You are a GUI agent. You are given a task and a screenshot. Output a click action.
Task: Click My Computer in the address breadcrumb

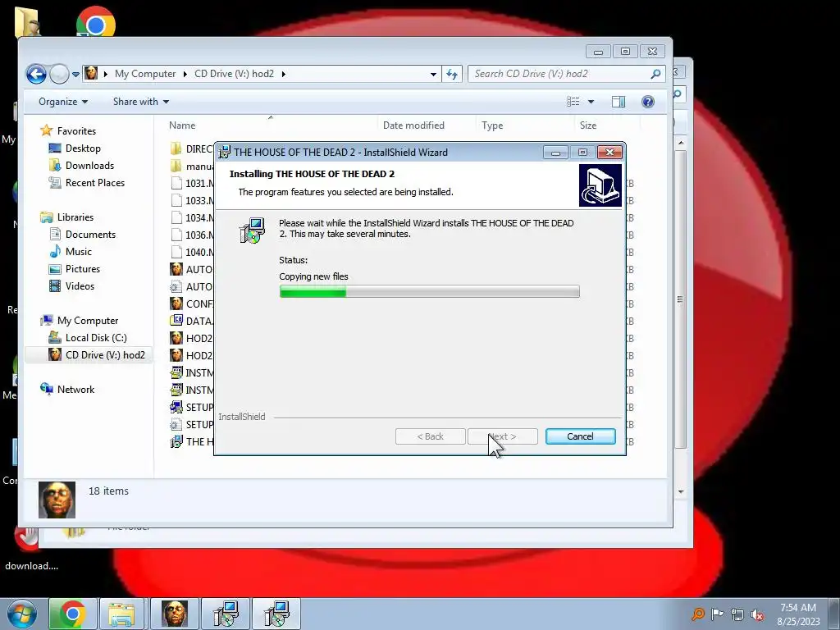pos(144,74)
